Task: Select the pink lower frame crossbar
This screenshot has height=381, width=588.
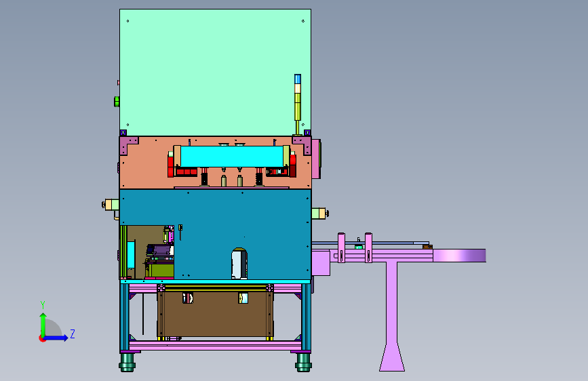Action: 215,345
